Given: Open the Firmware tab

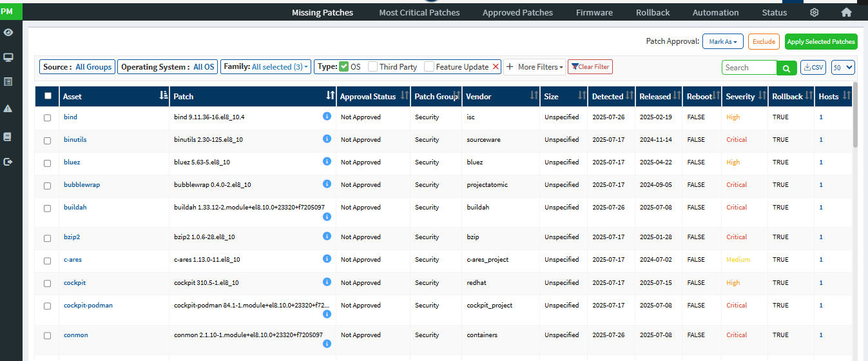Looking at the screenshot, I should (x=594, y=12).
